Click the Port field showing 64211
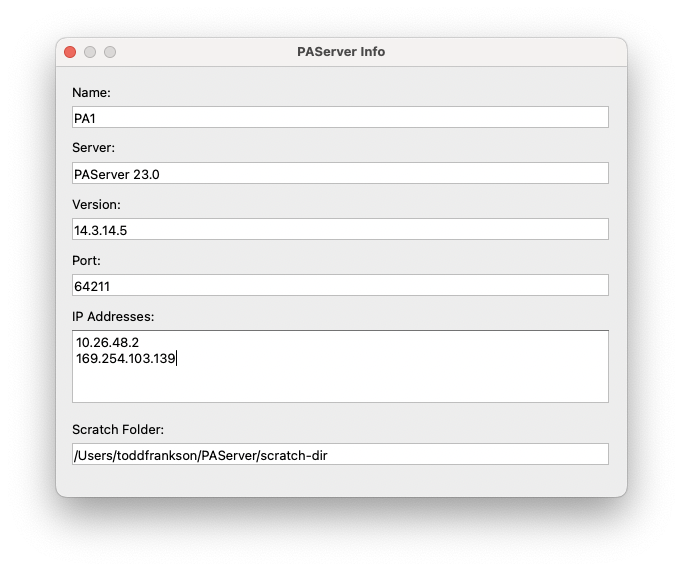The width and height of the screenshot is (683, 571). 340,285
